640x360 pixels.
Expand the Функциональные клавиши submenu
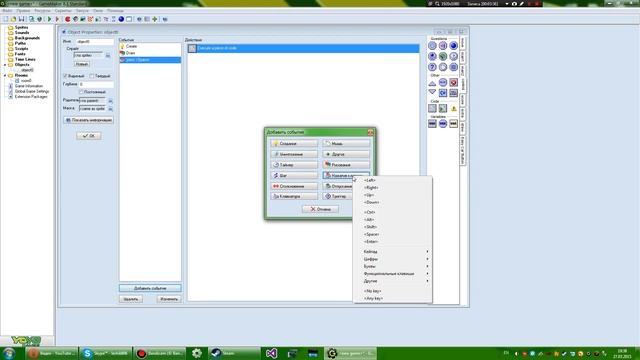click(x=392, y=273)
